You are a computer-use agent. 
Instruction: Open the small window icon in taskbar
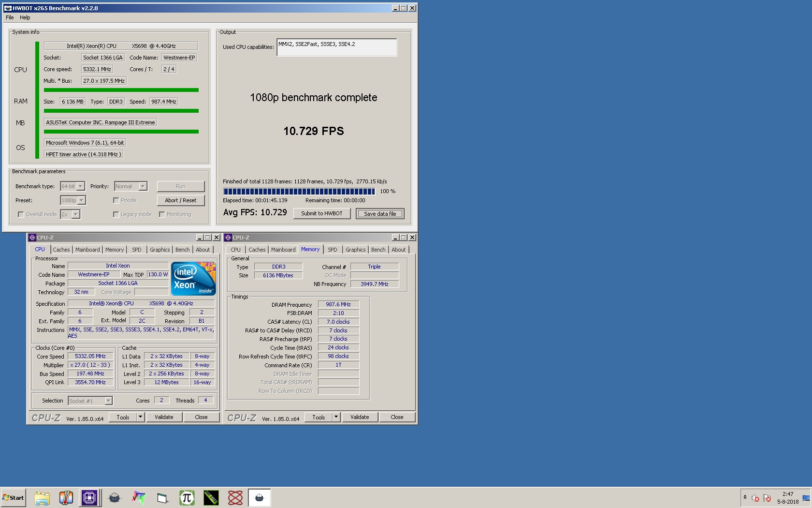click(162, 497)
